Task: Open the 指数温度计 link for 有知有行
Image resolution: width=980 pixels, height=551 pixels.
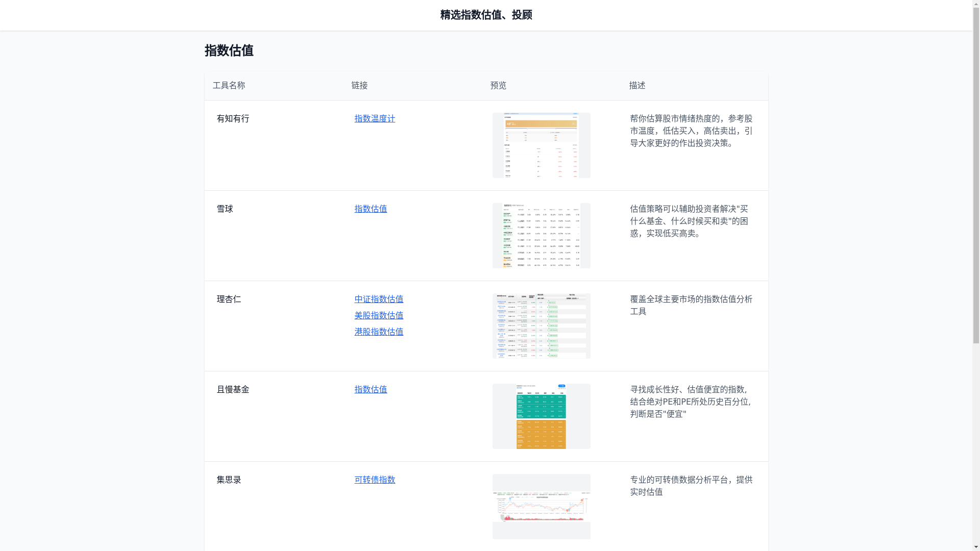Action: tap(375, 118)
